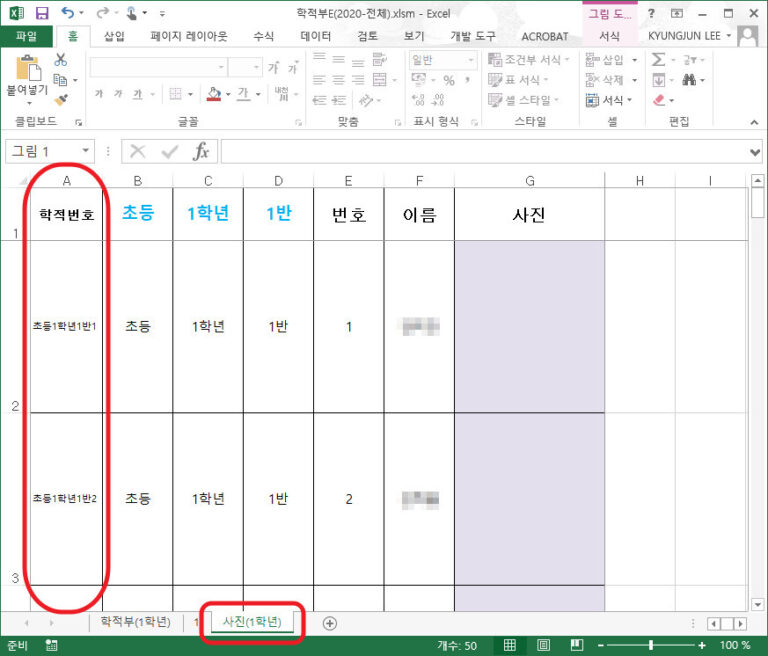Open the 삽입 ribbon tab
Image resolution: width=768 pixels, height=656 pixels.
[115, 36]
